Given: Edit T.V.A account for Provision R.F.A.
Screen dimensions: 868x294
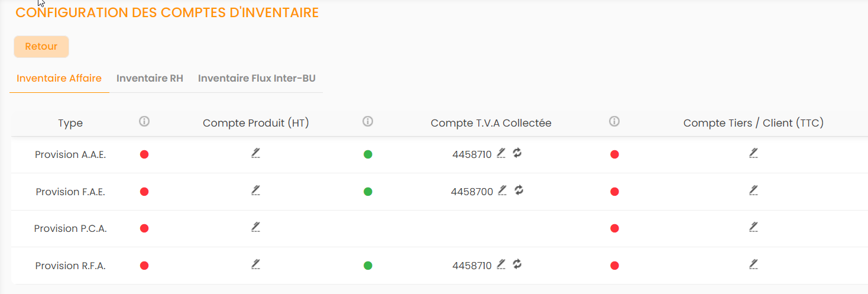Looking at the screenshot, I should [501, 264].
